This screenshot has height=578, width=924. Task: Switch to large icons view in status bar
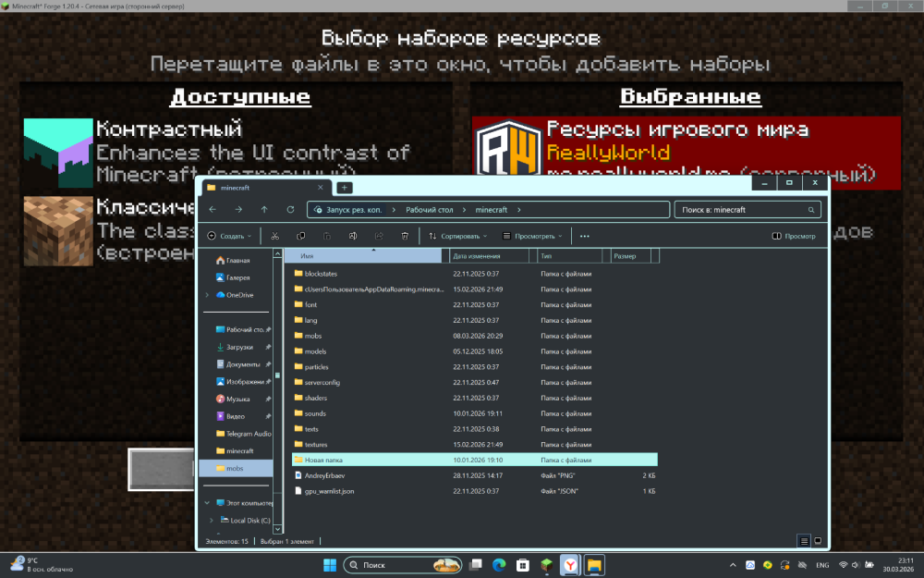pyautogui.click(x=818, y=541)
